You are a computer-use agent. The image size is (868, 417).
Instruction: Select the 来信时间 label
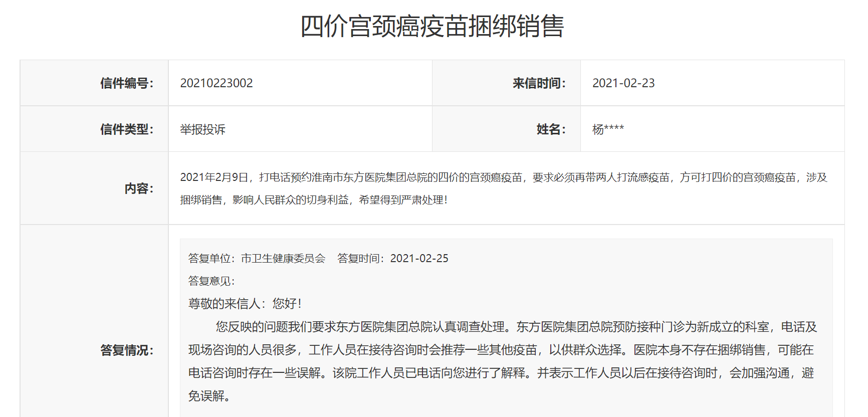[539, 83]
